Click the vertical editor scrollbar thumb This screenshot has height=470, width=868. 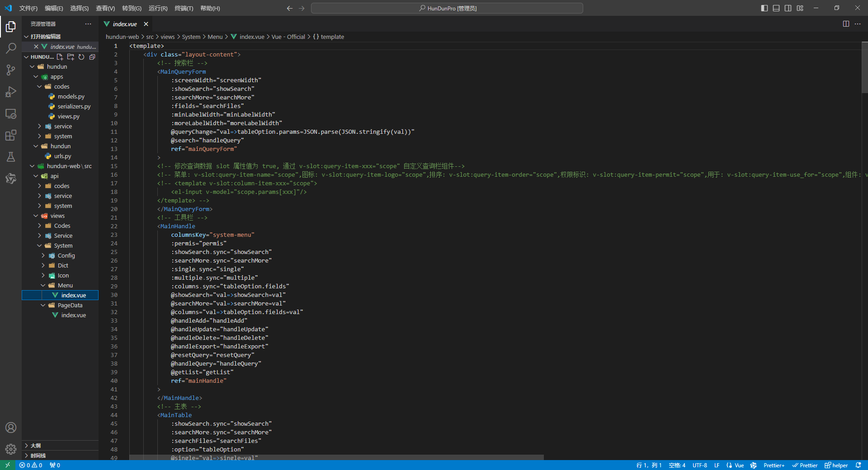coord(864,67)
